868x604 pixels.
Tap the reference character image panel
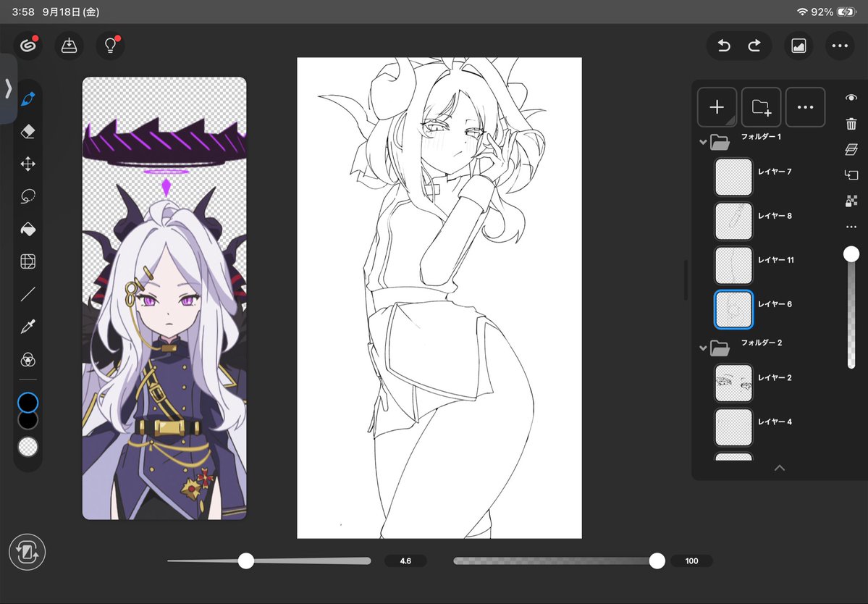(164, 298)
